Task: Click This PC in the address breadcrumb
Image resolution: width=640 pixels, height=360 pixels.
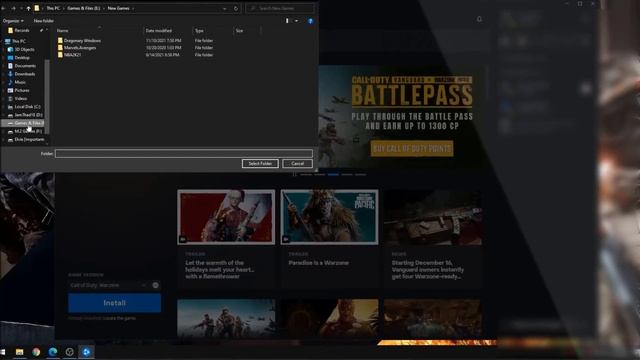Action: pyautogui.click(x=53, y=8)
